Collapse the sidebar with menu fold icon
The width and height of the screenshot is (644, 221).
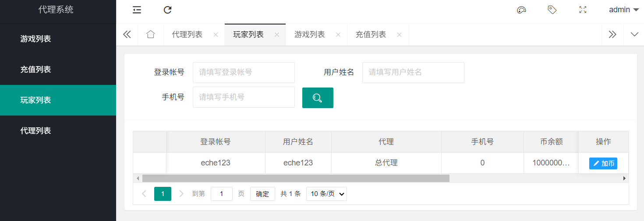coord(137,10)
